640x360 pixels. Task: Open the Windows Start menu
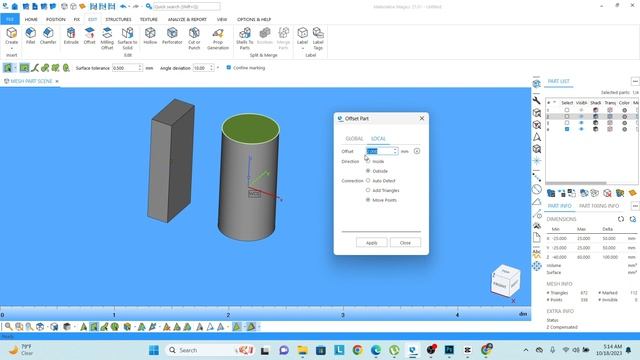pyautogui.click(x=153, y=350)
